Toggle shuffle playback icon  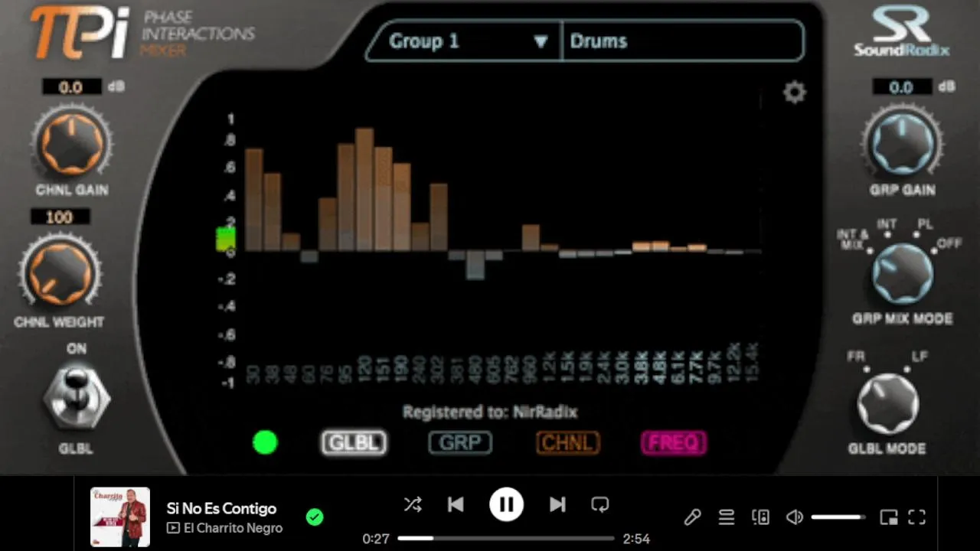point(413,504)
